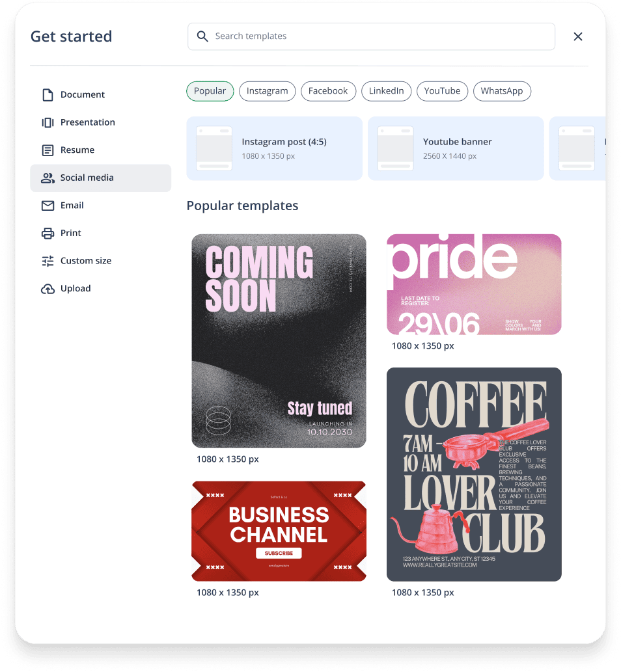Choose the LinkedIn filter chip
Viewport: 621px width, 672px height.
[387, 91]
